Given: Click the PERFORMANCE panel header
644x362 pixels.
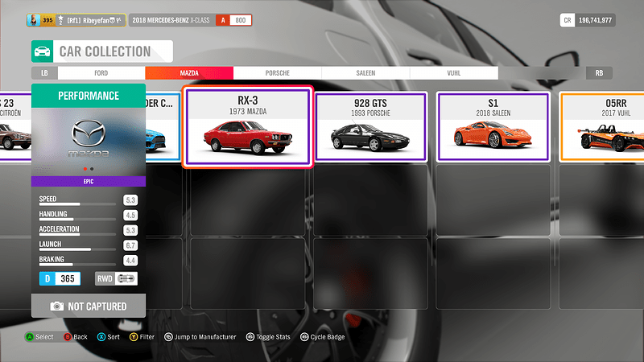Looking at the screenshot, I should [x=89, y=96].
